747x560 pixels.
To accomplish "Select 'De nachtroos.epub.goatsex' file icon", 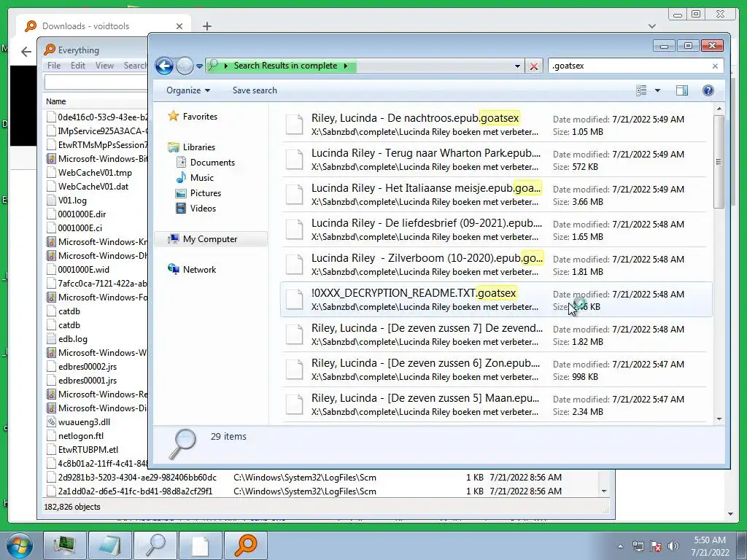I will point(294,125).
